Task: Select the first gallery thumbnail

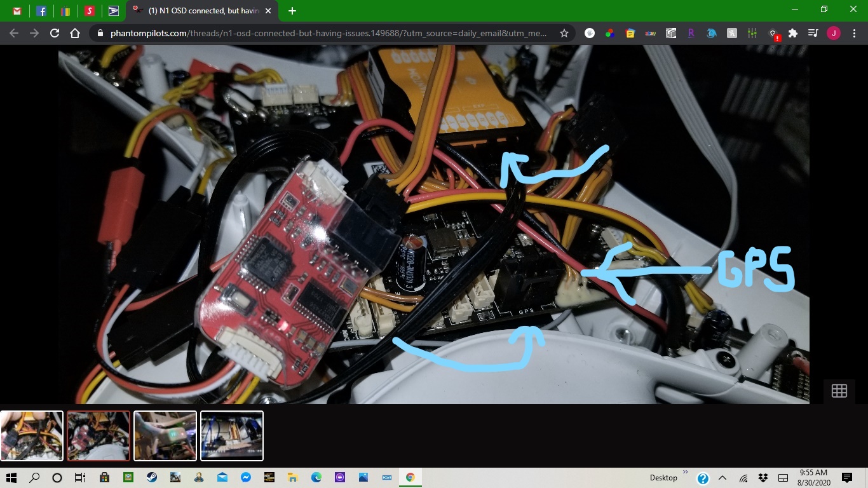Action: pos(32,435)
